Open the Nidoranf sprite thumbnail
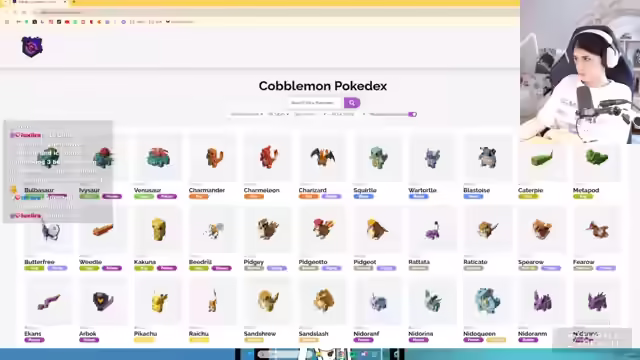The width and height of the screenshot is (640, 360). 378,302
